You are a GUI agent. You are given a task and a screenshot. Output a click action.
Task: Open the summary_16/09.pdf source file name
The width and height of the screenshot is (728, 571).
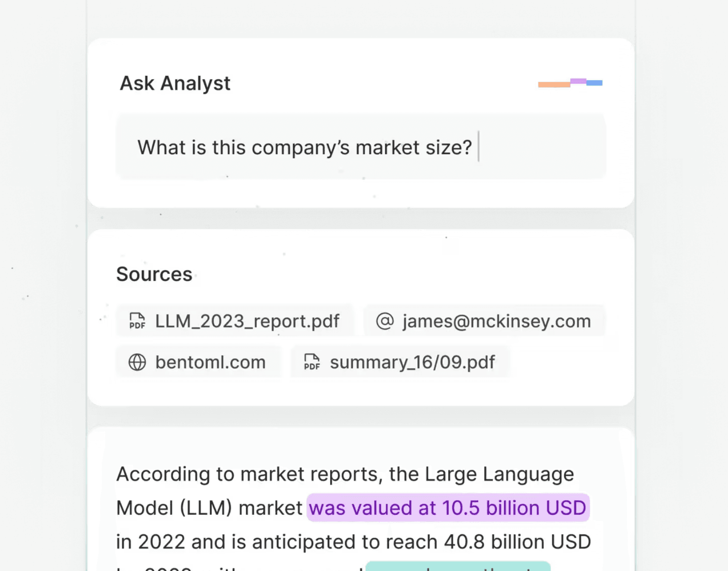pos(412,362)
